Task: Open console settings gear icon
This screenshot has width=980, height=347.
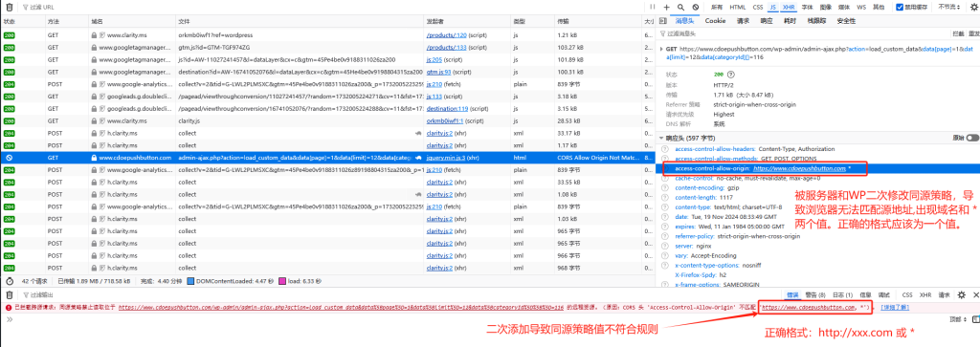Action: tap(961, 294)
